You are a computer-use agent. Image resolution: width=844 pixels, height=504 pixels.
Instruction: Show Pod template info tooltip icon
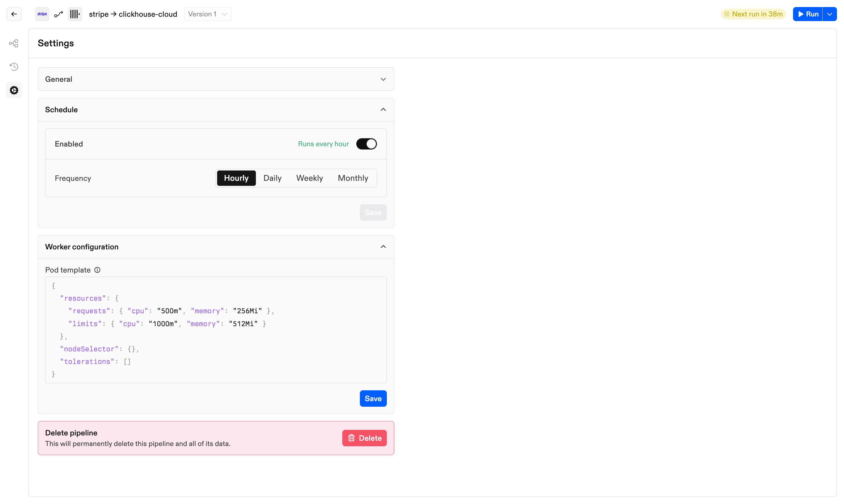click(97, 270)
